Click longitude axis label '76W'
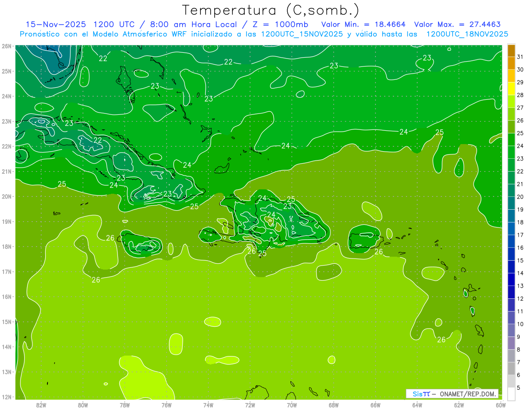This screenshot has height=411, width=532. click(167, 405)
